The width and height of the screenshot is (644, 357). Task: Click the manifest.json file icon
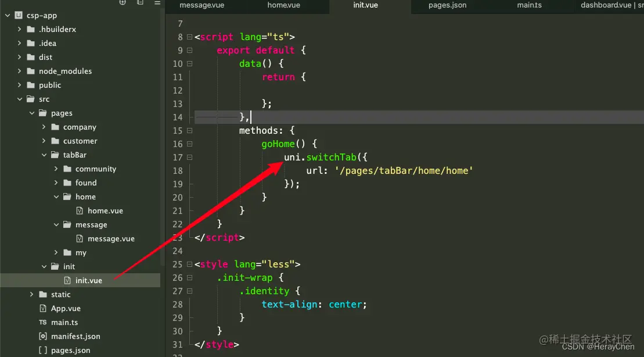(43, 337)
